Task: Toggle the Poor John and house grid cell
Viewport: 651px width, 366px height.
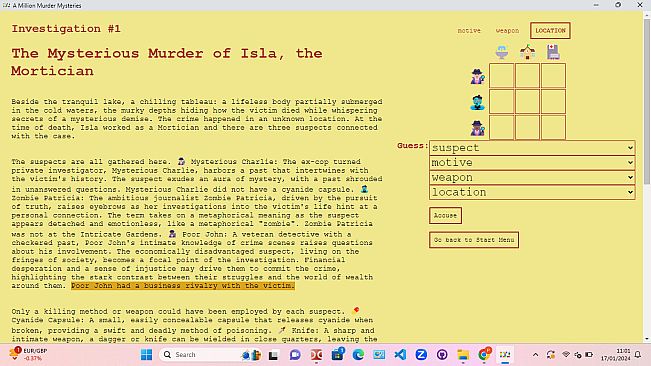Action: tap(527, 127)
